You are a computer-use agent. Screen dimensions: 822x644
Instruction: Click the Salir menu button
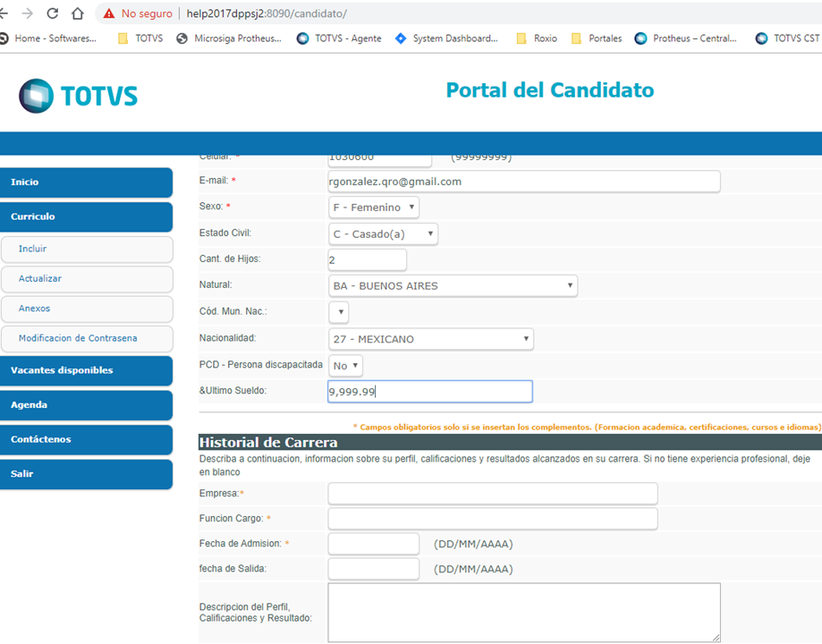click(87, 475)
